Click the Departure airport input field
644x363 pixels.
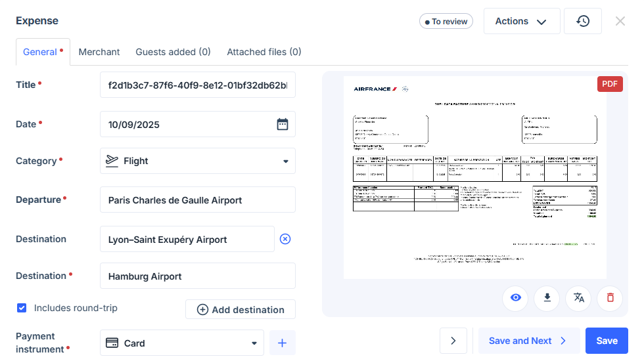[198, 200]
